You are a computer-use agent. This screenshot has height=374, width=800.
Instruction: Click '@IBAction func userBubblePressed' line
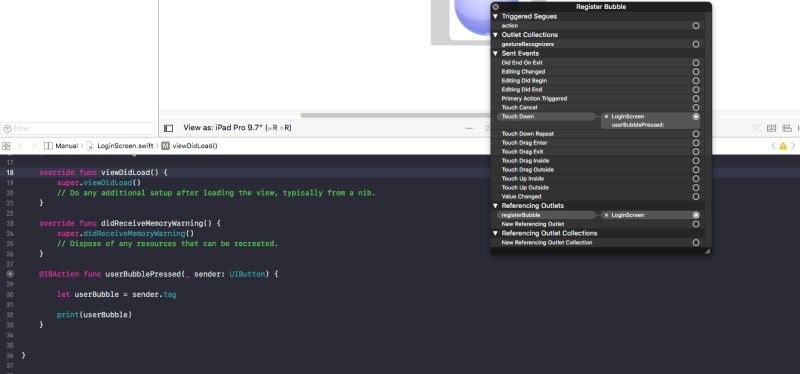(x=159, y=274)
